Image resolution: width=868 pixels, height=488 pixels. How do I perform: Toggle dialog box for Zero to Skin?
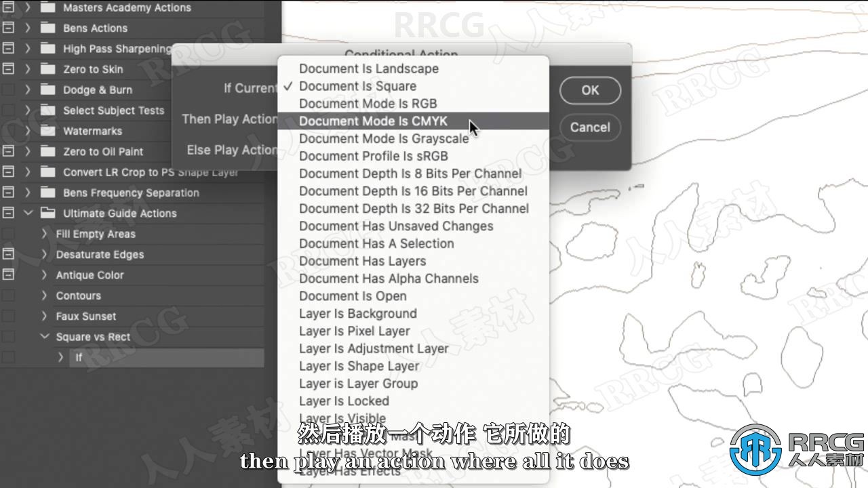click(8, 69)
